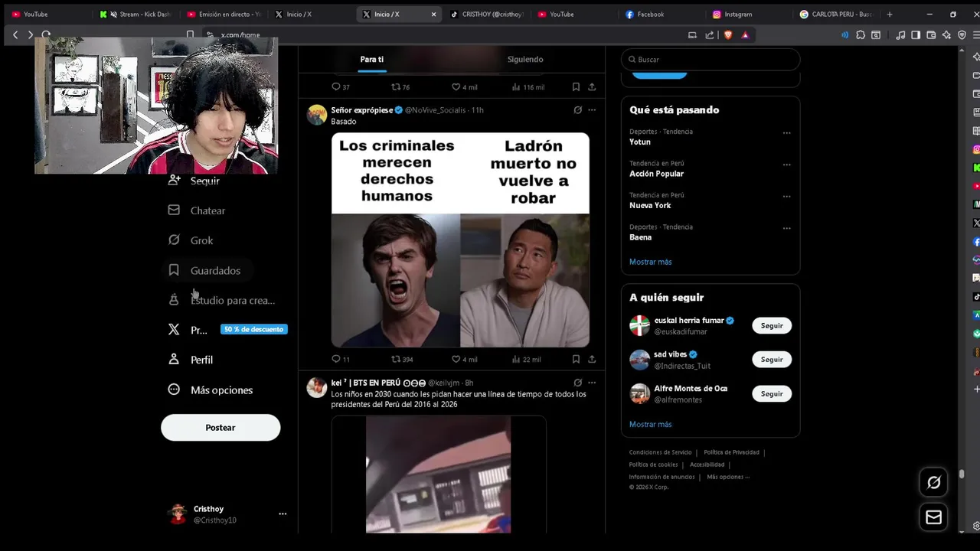Open the floating messages envelope button
The width and height of the screenshot is (980, 551).
coord(934,518)
